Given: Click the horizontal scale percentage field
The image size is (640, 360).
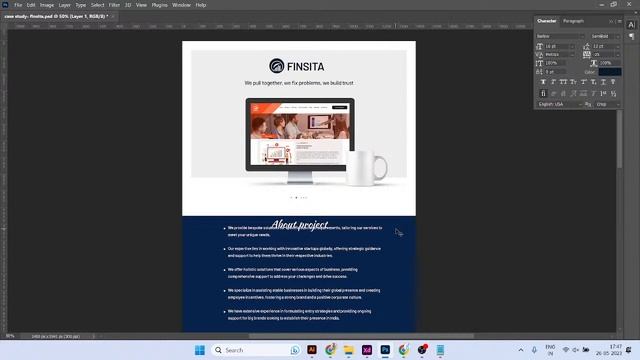Looking at the screenshot, I should (x=610, y=63).
